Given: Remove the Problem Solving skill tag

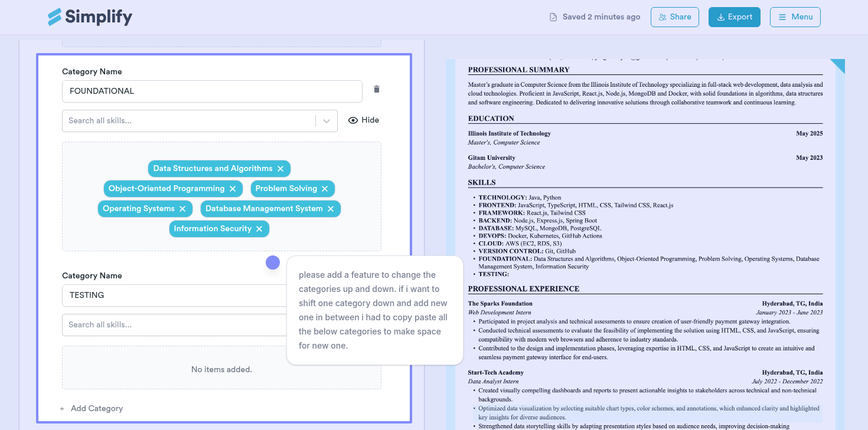Looking at the screenshot, I should coord(325,189).
